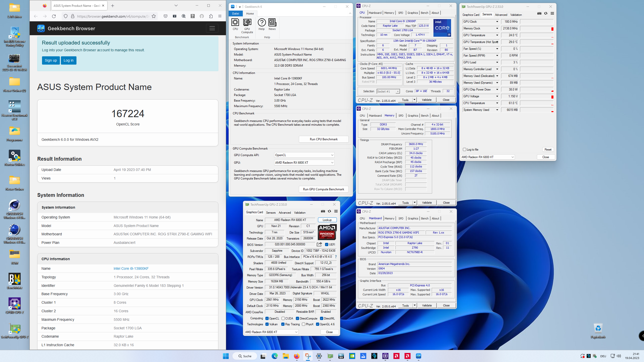Open Norton Utilities desktop shortcut
Image resolution: width=644 pixels, height=362 pixels.
click(14, 158)
